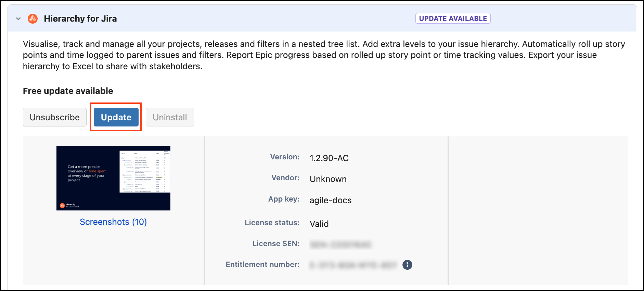Click the Vendor: label
Viewport: 644px width, 291px height.
pos(285,178)
